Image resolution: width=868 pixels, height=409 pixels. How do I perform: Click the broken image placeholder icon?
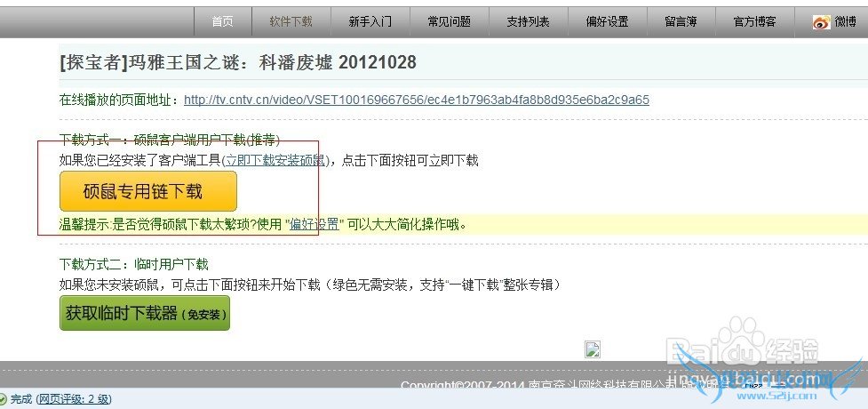(x=593, y=349)
